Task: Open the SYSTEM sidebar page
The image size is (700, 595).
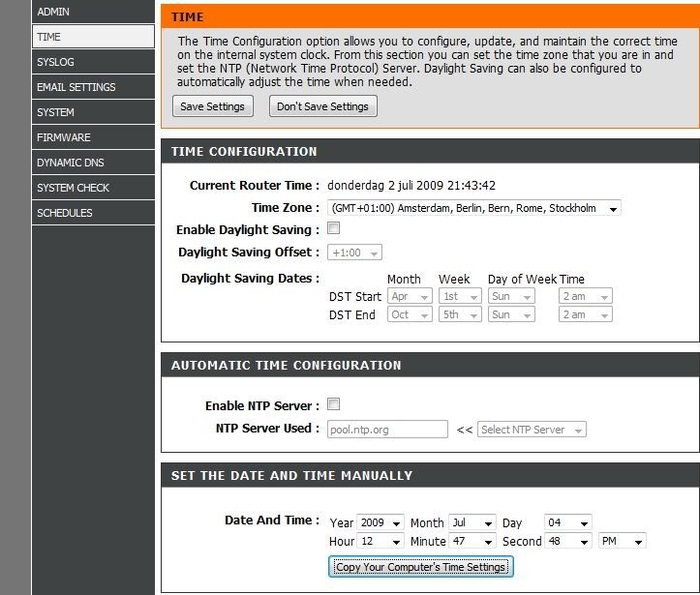Action: coord(93,112)
